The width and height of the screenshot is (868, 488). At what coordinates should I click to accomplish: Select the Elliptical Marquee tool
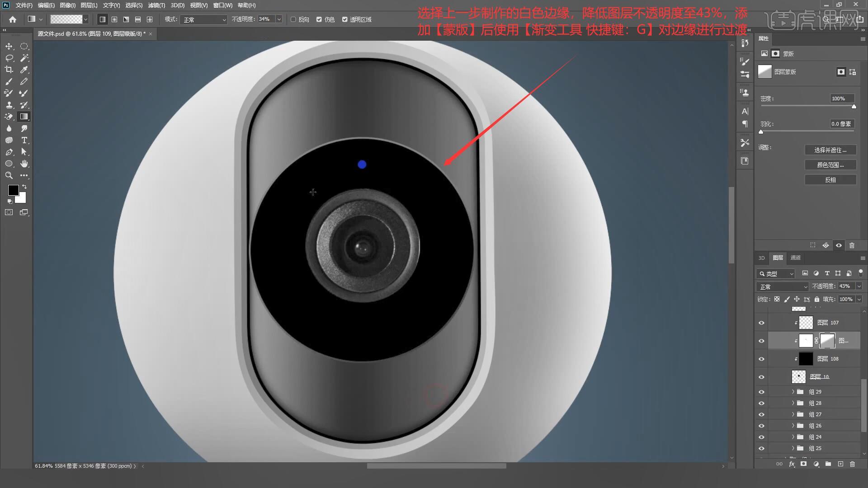click(24, 47)
